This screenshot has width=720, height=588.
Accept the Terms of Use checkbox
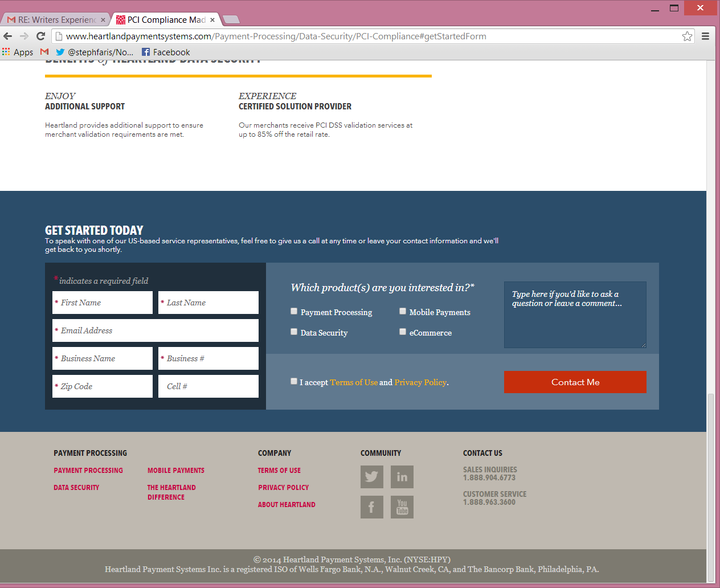[x=294, y=381]
